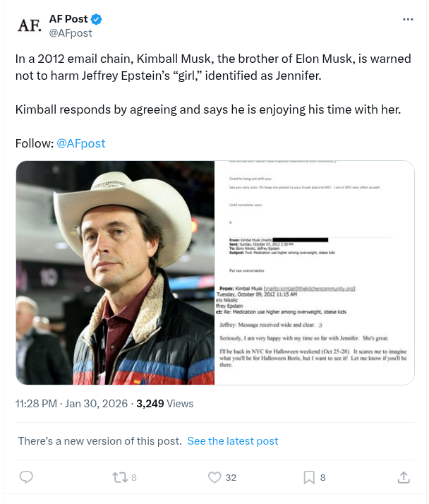Click the 3,249 Views count
This screenshot has height=504, width=429.
tap(164, 404)
